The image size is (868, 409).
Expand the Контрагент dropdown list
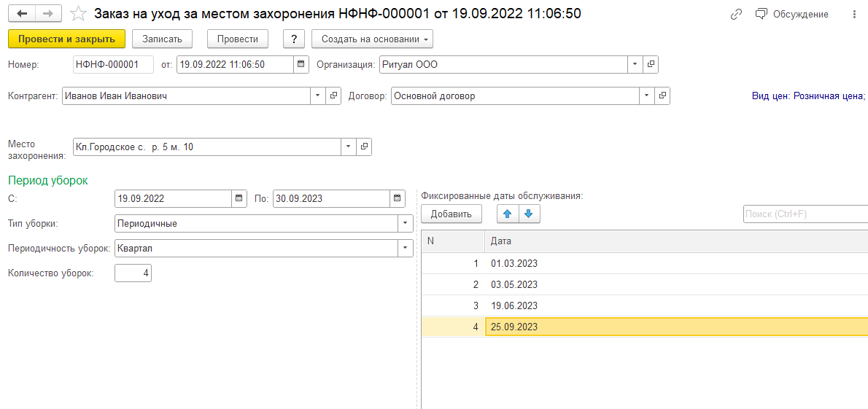tap(318, 96)
